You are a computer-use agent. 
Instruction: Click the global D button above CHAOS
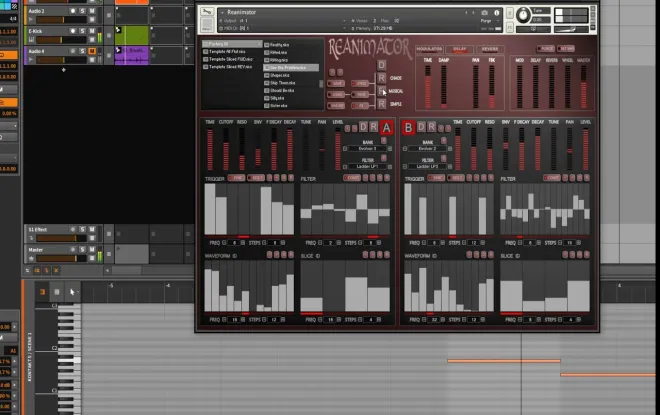point(381,65)
